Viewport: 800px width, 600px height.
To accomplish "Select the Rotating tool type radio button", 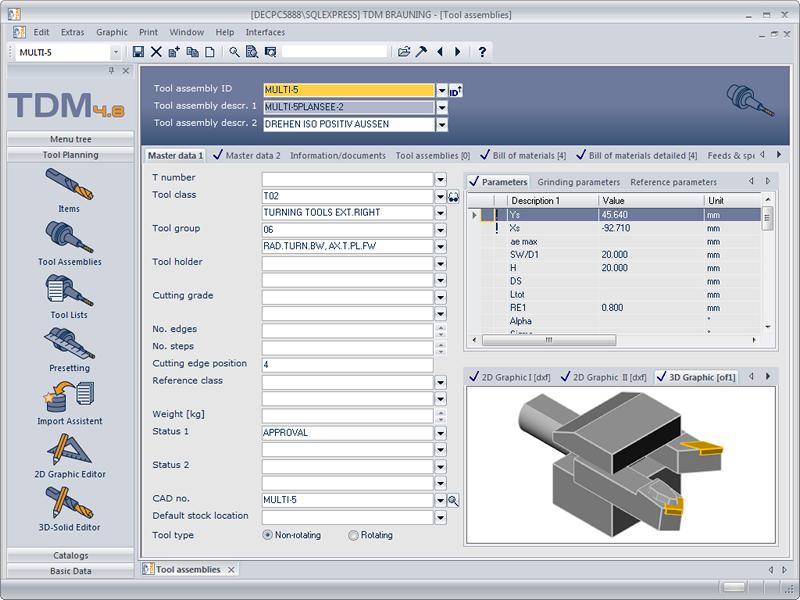I will (x=353, y=535).
